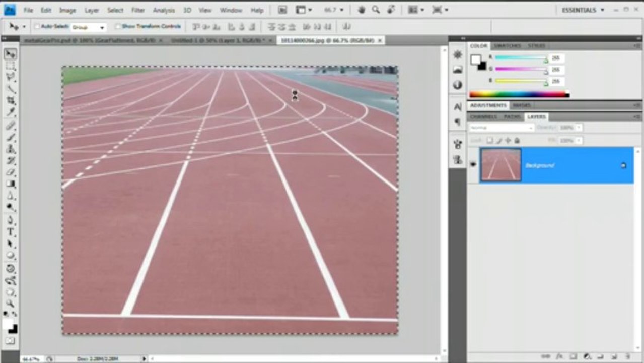Select the Move tool in the toolbox
This screenshot has width=644, height=363.
(x=10, y=54)
